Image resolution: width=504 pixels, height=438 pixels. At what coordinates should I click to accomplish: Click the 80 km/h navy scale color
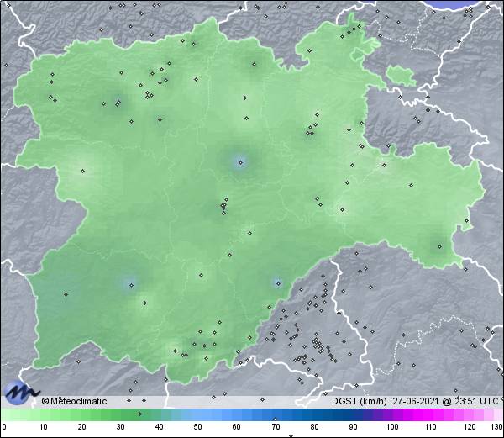(313, 415)
